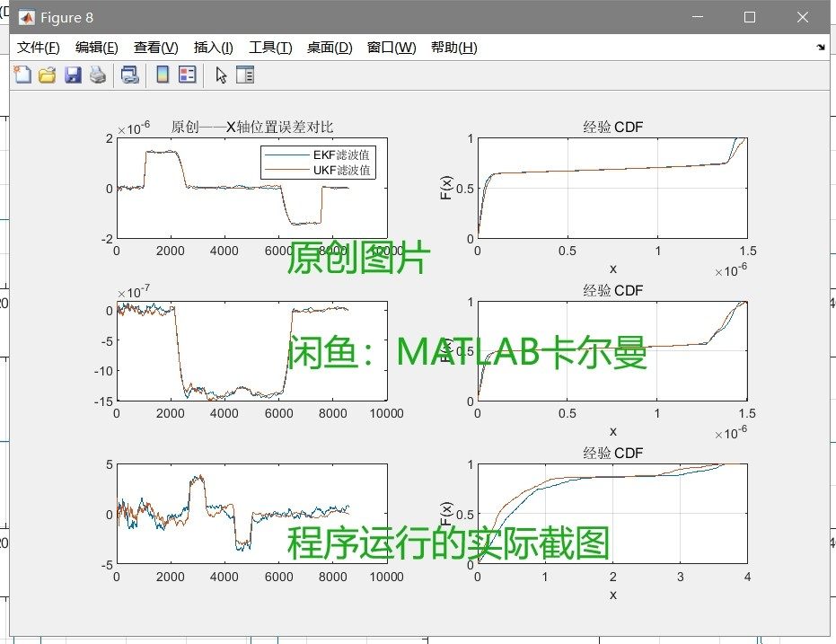Open the 窗口(W) menu
Viewport: 836px width, 644px height.
pyautogui.click(x=392, y=48)
